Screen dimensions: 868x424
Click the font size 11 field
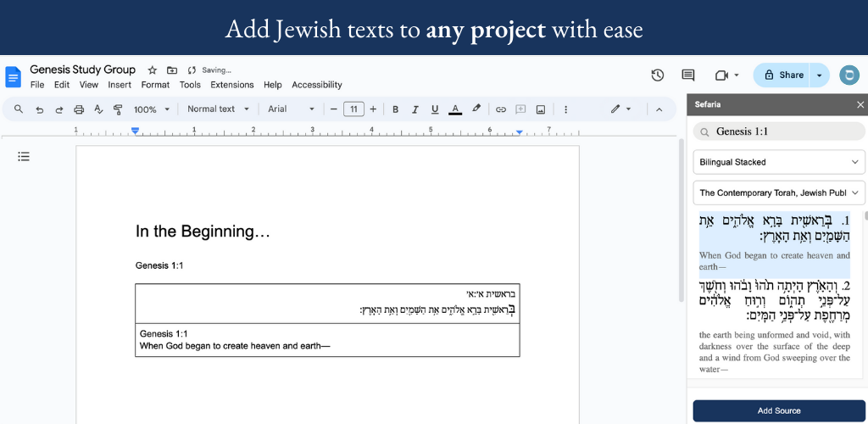click(x=353, y=109)
